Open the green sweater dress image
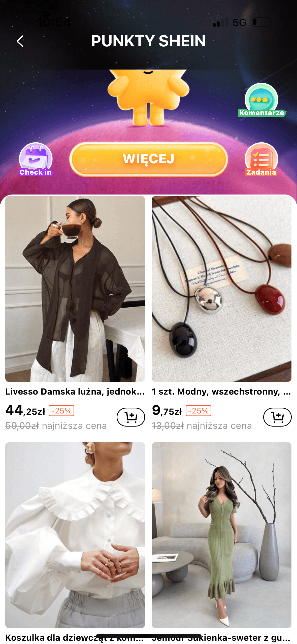 tap(221, 535)
